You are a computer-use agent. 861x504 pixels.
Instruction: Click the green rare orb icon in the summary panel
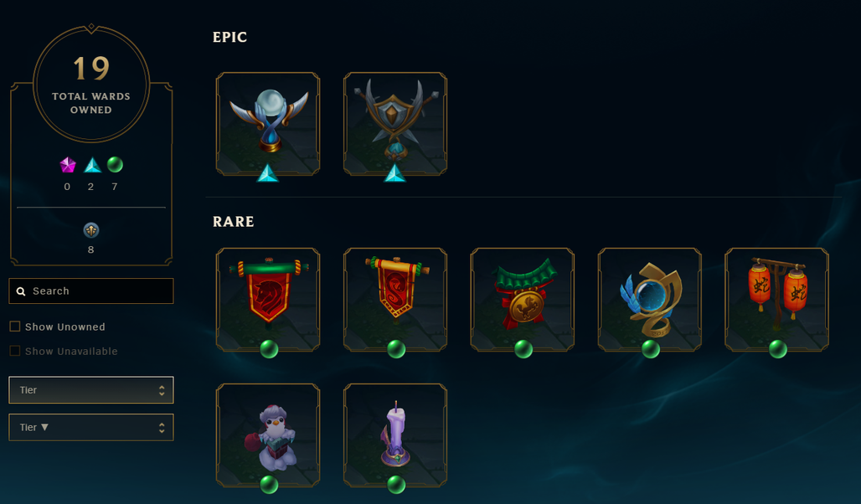[115, 164]
